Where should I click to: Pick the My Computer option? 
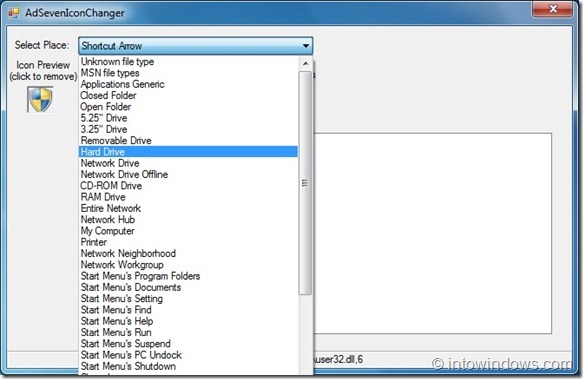189,231
